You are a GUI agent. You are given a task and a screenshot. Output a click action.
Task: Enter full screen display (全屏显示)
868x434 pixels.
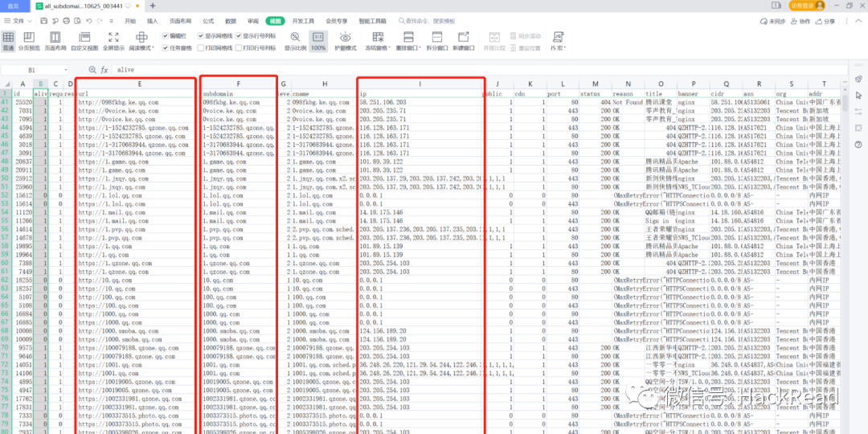point(113,42)
